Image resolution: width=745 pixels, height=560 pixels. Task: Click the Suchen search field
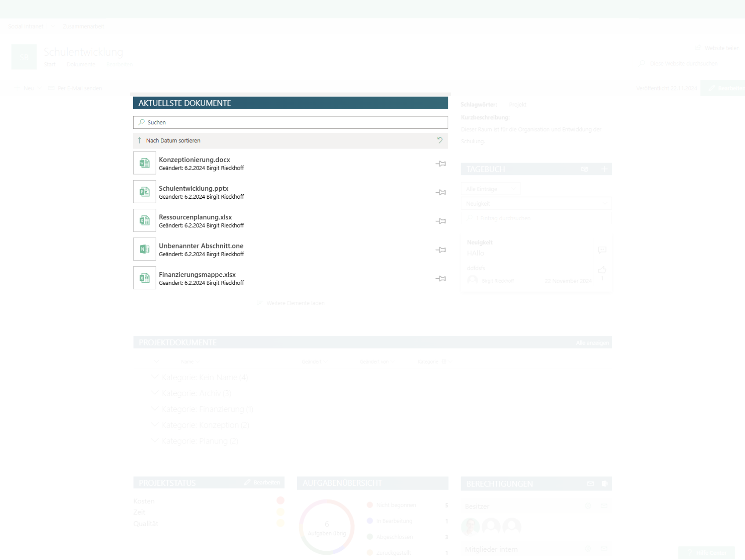click(291, 122)
